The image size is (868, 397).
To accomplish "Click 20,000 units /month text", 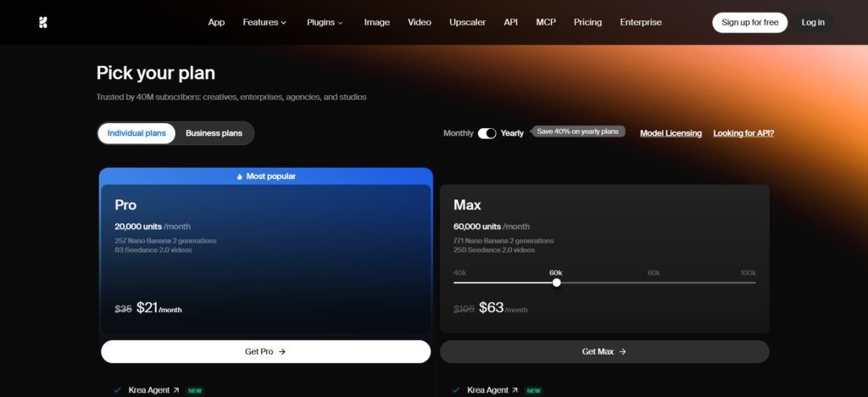I will [x=153, y=226].
